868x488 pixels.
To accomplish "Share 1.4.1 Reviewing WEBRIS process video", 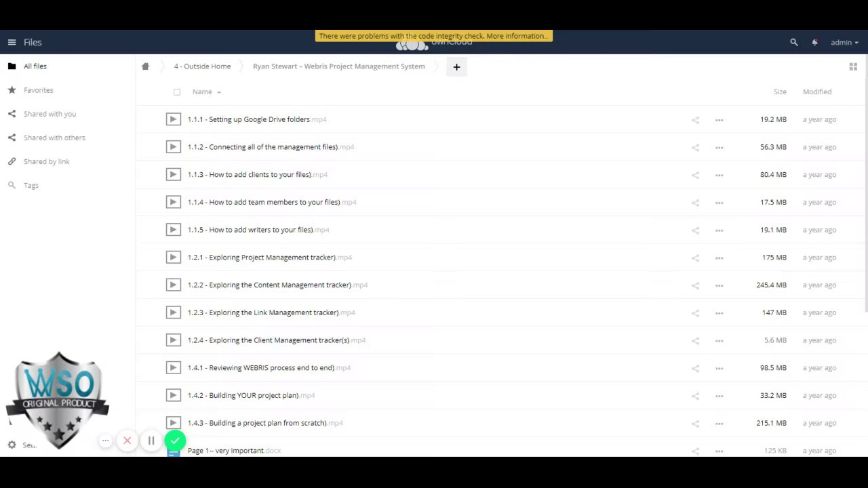I will tap(695, 368).
